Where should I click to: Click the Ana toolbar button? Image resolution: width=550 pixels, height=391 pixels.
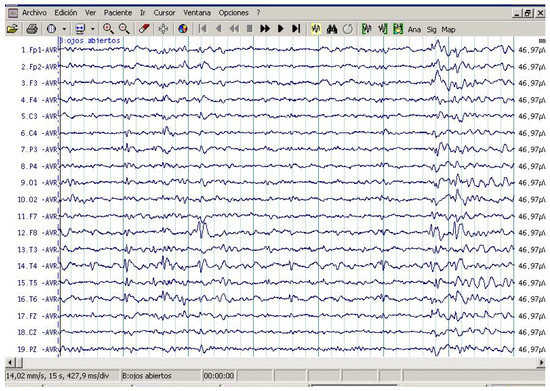tap(414, 30)
